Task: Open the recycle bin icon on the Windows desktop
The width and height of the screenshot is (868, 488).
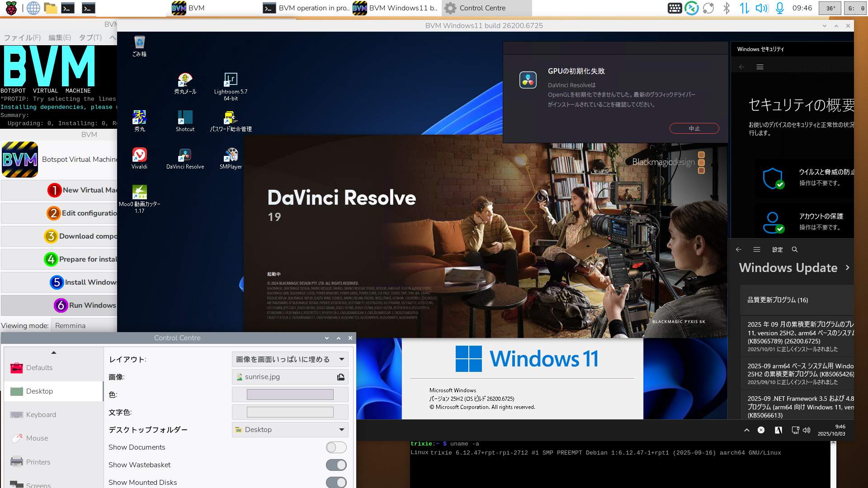Action: (x=139, y=43)
